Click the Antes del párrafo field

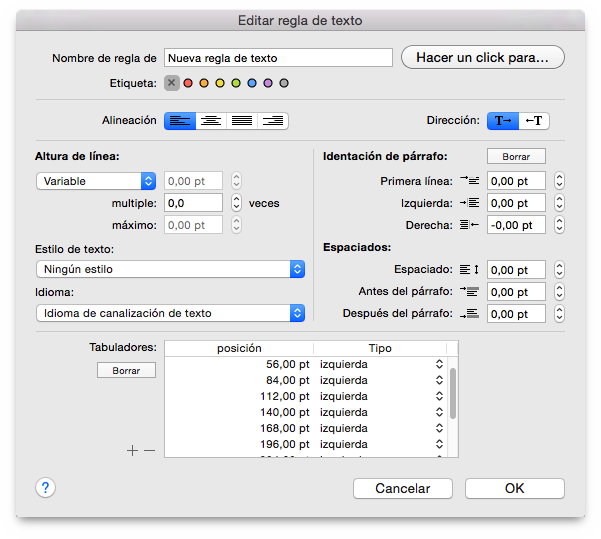516,292
